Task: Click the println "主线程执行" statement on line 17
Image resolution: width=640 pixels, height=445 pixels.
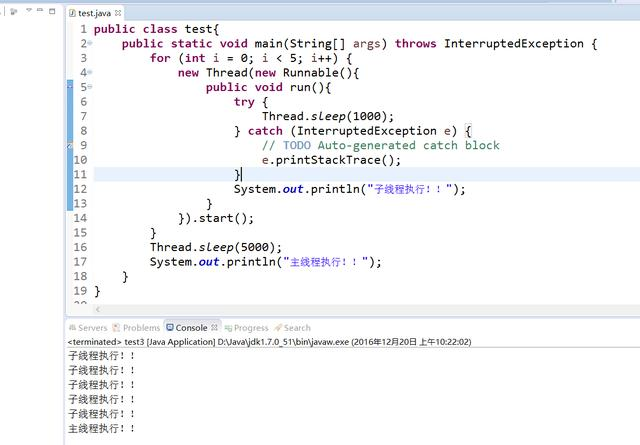Action: pyautogui.click(x=265, y=262)
